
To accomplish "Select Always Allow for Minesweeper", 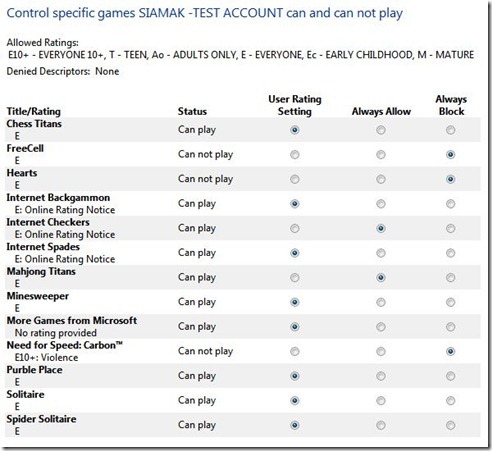I will tap(381, 302).
